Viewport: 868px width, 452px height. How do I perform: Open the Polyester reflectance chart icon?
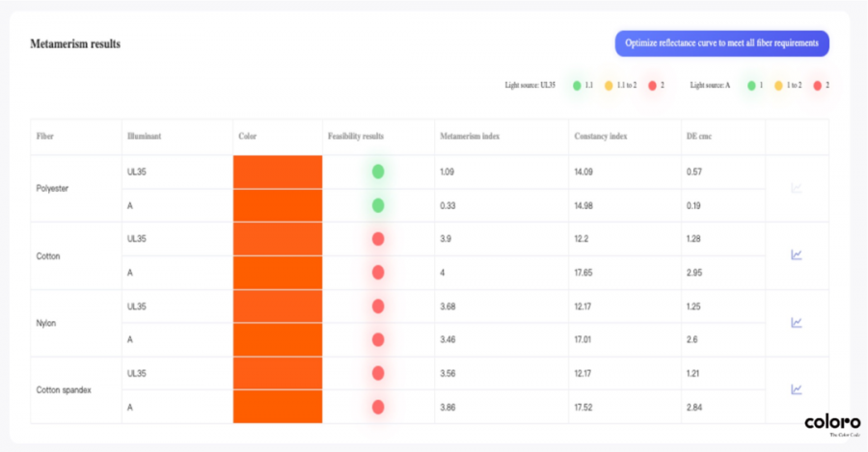tap(796, 189)
